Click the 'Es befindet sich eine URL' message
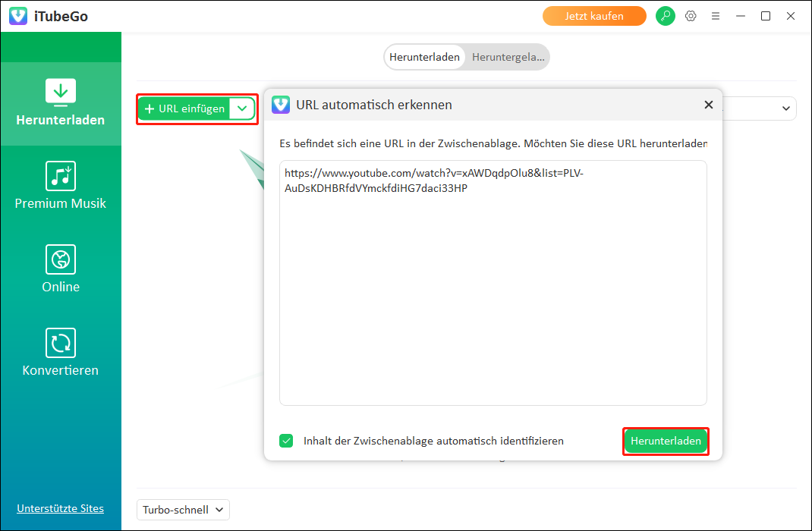Screen dimensions: 812x531 click(x=493, y=143)
